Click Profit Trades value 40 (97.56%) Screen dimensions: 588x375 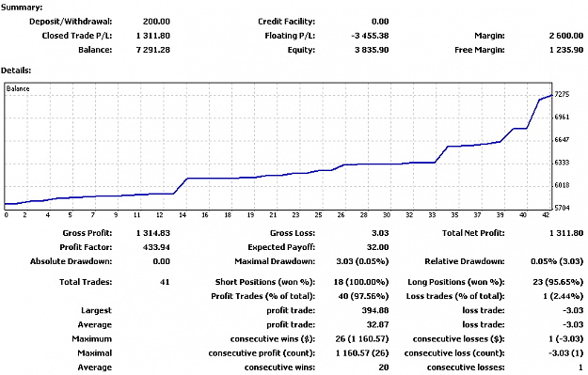click(x=363, y=296)
